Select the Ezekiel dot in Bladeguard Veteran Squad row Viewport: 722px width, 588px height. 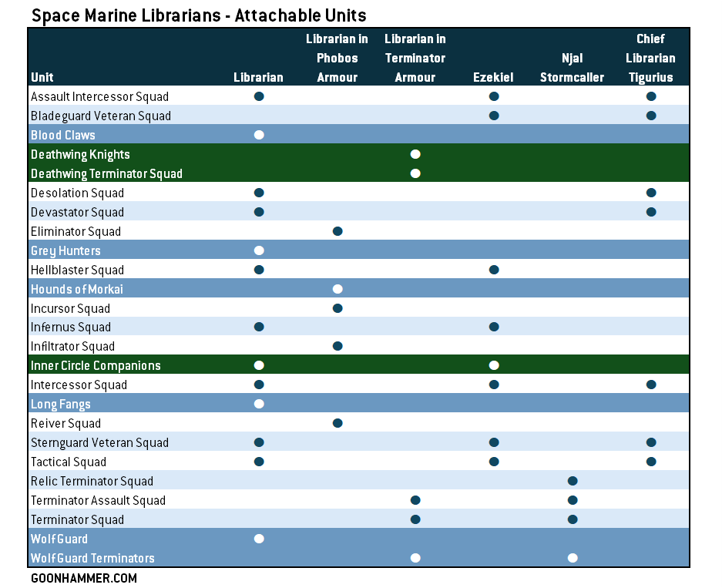point(494,116)
